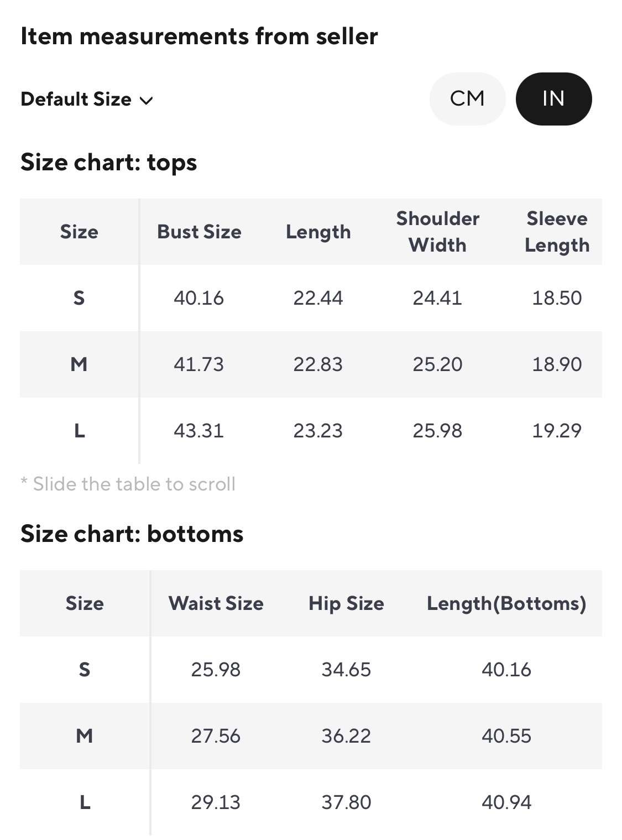Click the 41.73 bust size value
Screen dimensions: 622x840
(199, 364)
